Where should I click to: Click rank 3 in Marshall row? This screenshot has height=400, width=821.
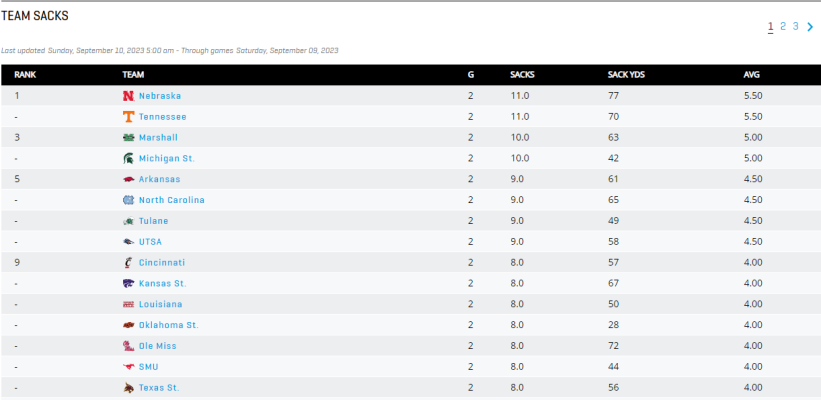click(x=17, y=138)
